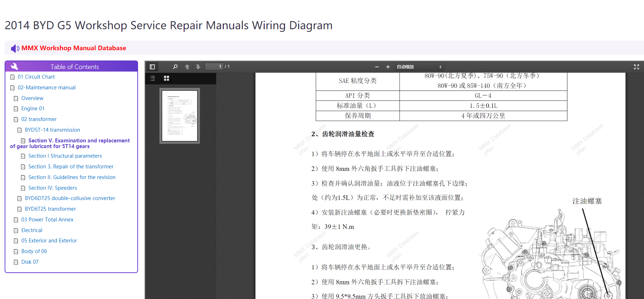Open the Electrical section

32,230
